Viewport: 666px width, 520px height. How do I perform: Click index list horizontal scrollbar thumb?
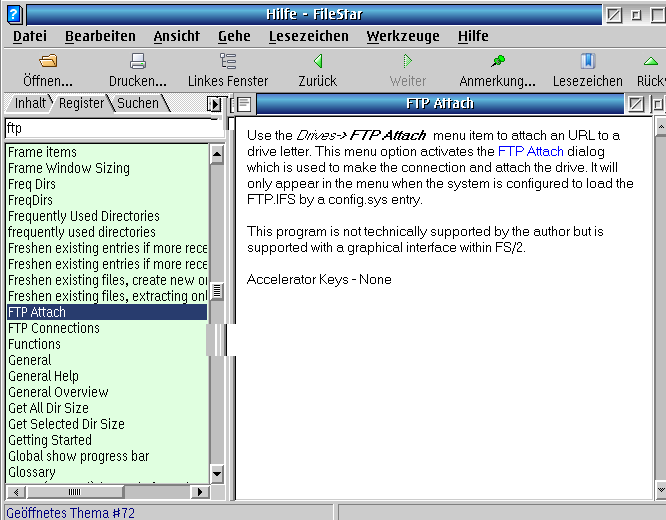pos(74,492)
